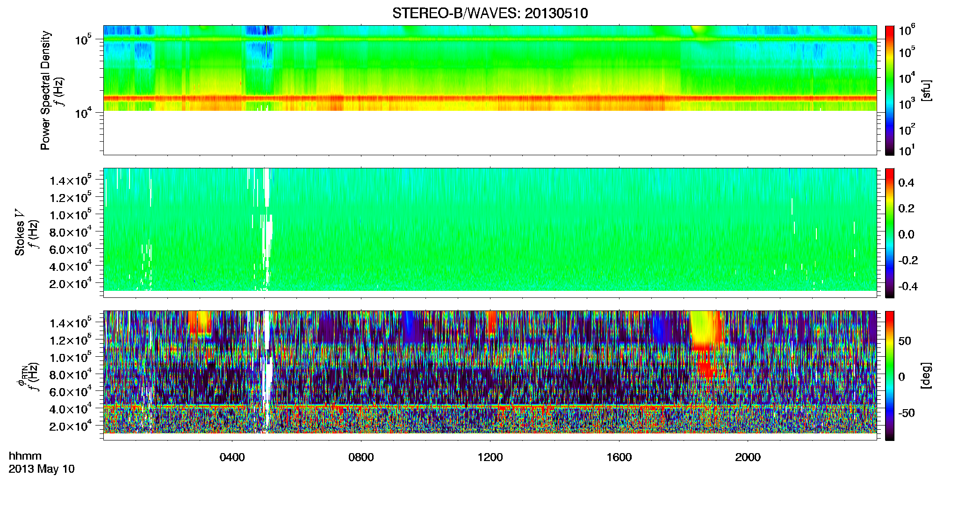The height and width of the screenshot is (505, 980).
Task: Click the 1600 time axis label
Action: (619, 457)
